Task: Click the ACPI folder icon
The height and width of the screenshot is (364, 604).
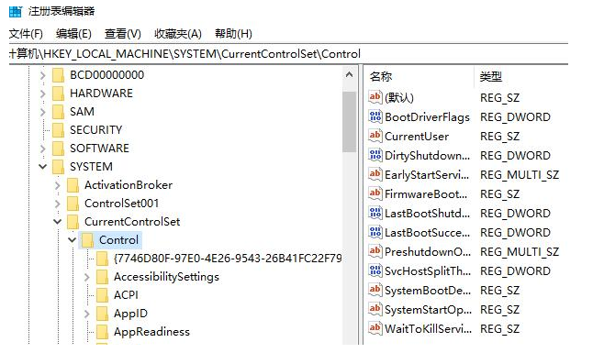Action: [x=103, y=295]
